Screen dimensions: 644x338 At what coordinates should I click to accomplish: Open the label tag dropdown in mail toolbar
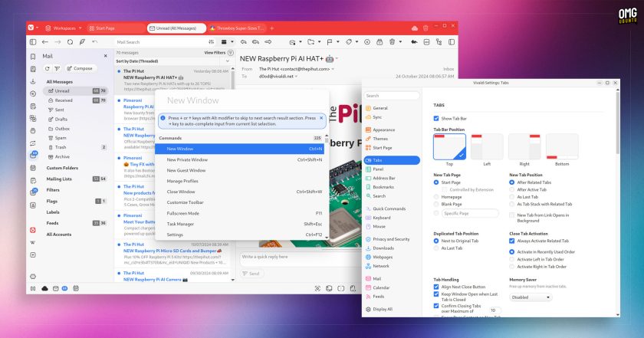[356, 42]
